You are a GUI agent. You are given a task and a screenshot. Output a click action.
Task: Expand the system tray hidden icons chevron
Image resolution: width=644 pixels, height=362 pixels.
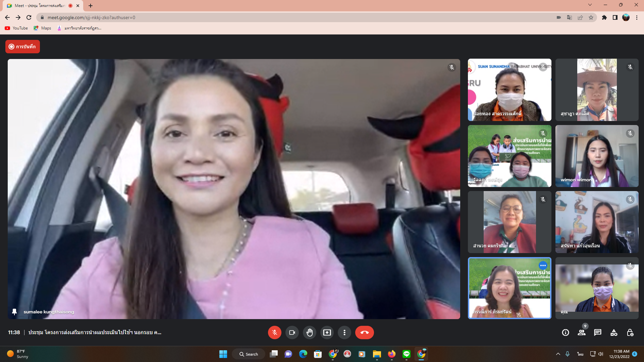pos(558,354)
